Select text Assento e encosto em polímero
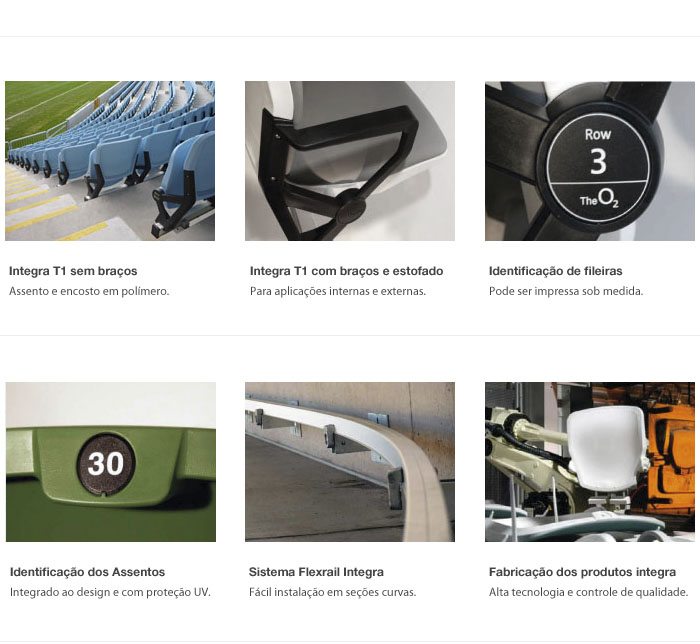The width and height of the screenshot is (700, 644). pyautogui.click(x=89, y=291)
